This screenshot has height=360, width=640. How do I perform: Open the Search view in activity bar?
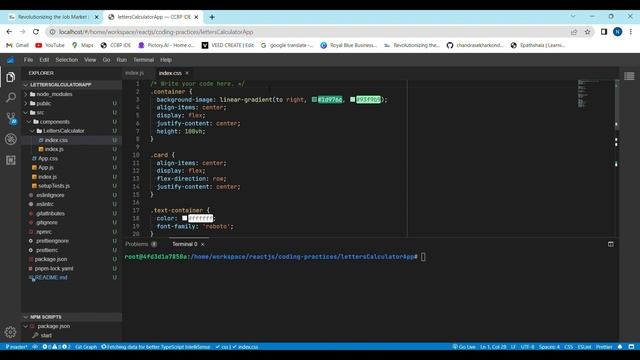tap(11, 97)
